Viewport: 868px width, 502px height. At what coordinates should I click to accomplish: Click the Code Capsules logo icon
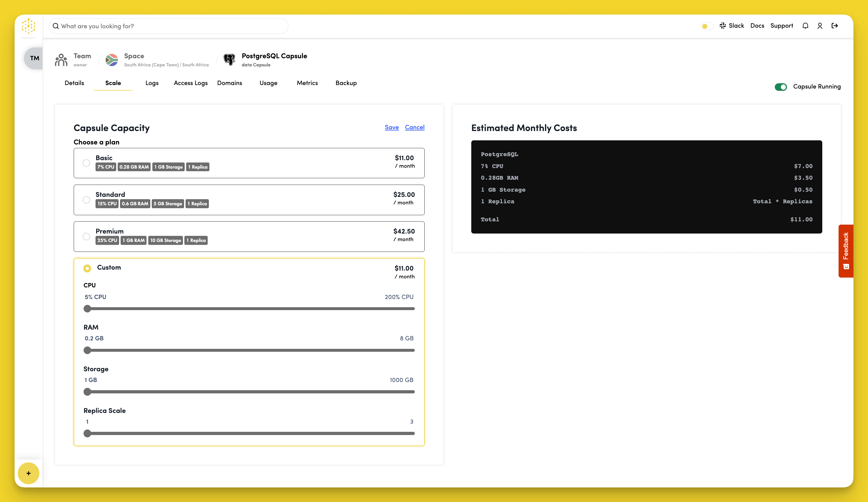(x=28, y=26)
